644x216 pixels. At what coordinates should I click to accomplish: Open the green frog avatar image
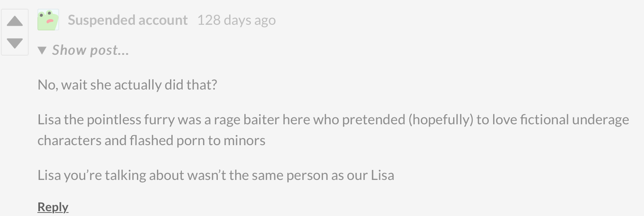(48, 20)
